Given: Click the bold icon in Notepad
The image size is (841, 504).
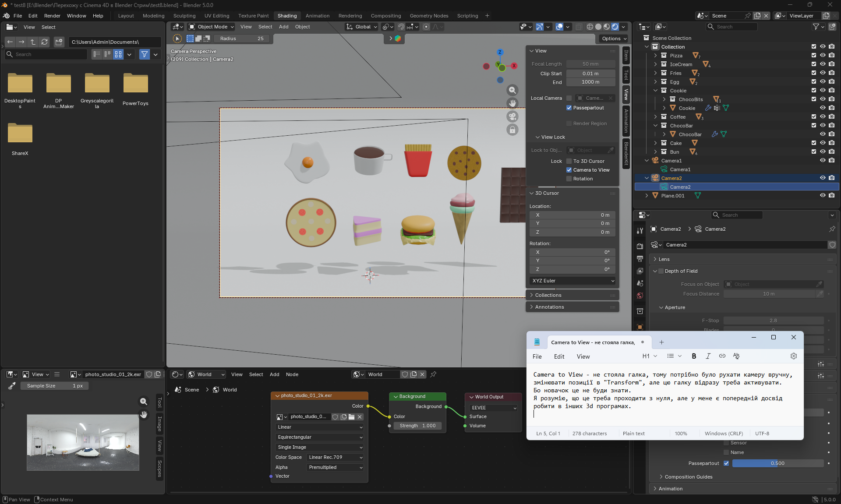Looking at the screenshot, I should pos(694,356).
